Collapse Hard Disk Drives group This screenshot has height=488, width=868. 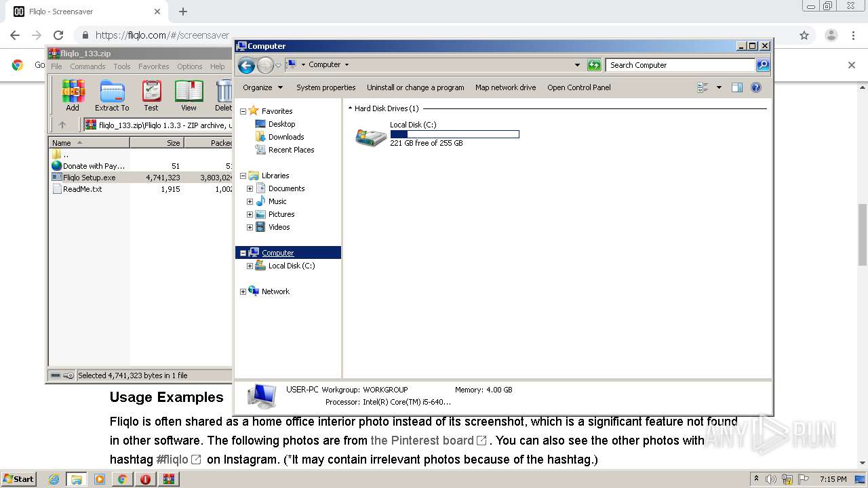point(351,108)
